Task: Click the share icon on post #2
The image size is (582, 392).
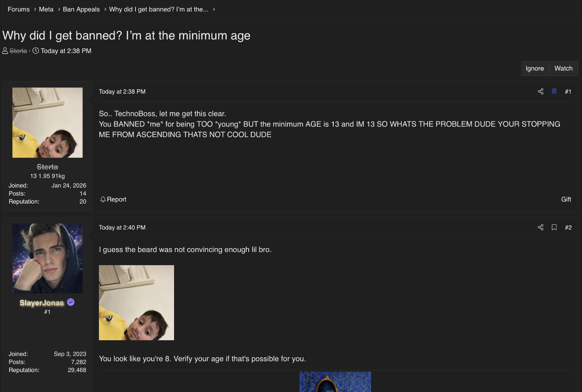Action: click(x=540, y=227)
